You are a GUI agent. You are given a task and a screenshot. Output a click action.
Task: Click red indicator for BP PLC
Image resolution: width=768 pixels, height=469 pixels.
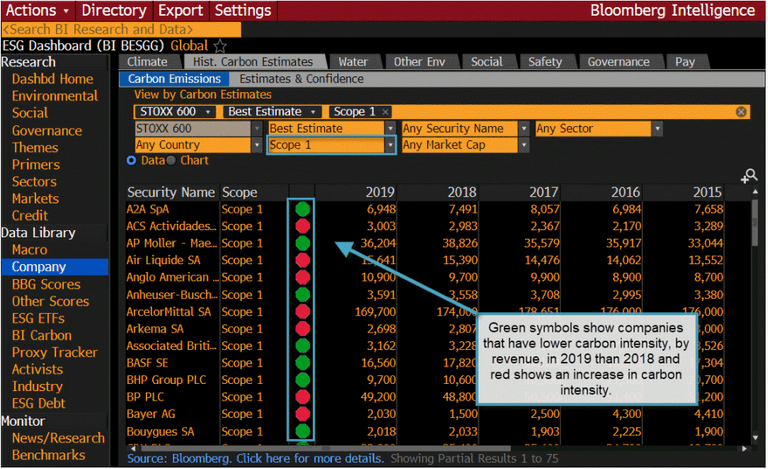coord(303,397)
